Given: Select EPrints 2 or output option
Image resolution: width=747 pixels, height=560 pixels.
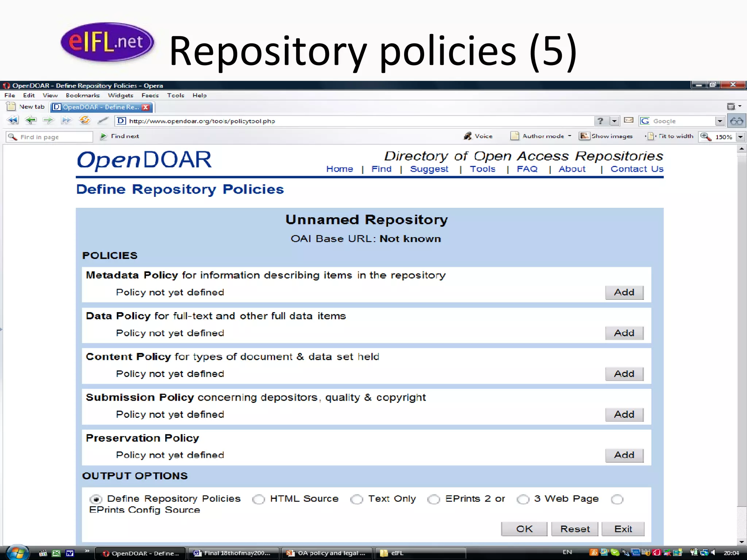Looking at the screenshot, I should [x=434, y=499].
